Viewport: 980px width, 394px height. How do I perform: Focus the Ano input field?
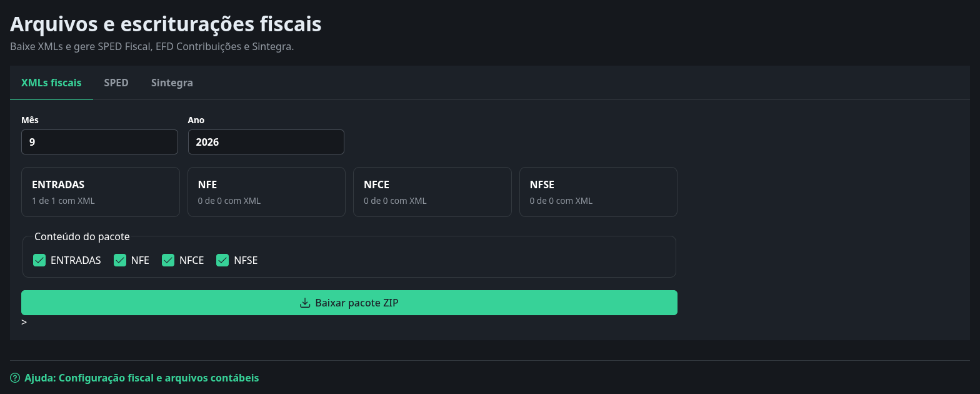[x=266, y=142]
